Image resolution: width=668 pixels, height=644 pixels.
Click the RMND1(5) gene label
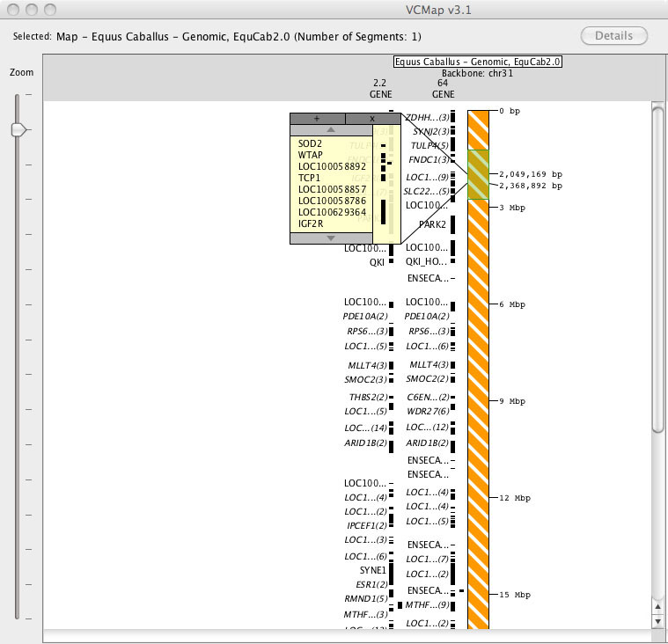click(x=366, y=599)
